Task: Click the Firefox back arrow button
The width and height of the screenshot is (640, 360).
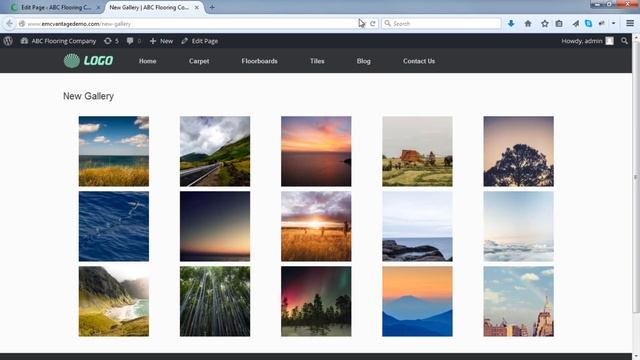Action: point(9,24)
